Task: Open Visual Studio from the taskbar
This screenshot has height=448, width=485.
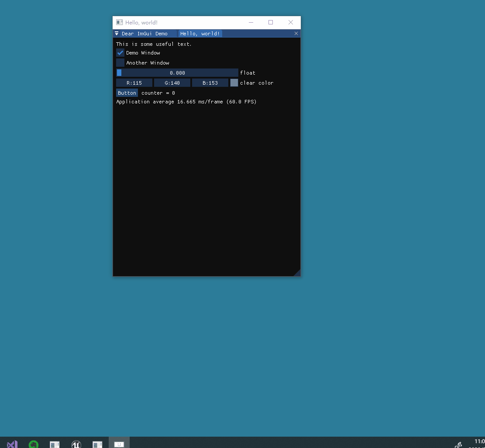Action: point(12,445)
